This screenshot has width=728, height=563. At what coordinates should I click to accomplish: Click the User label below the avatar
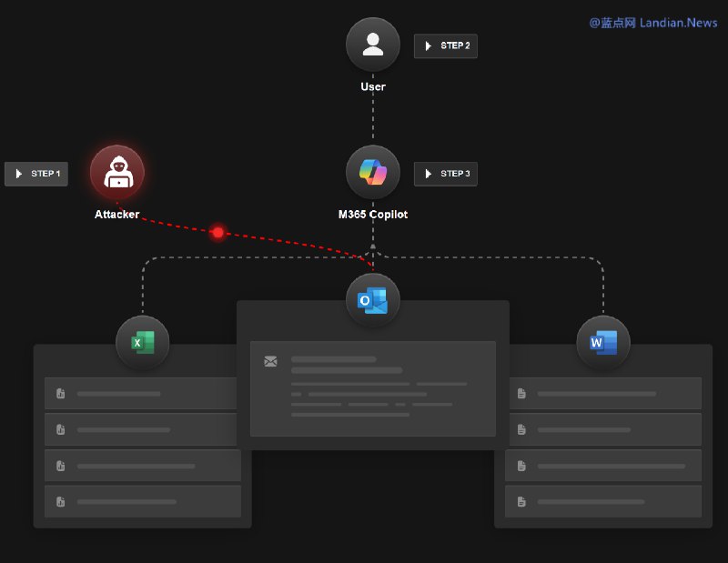tap(372, 86)
